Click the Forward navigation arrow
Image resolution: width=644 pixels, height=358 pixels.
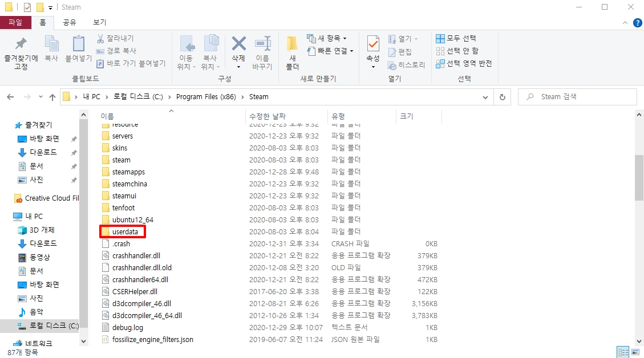click(27, 97)
